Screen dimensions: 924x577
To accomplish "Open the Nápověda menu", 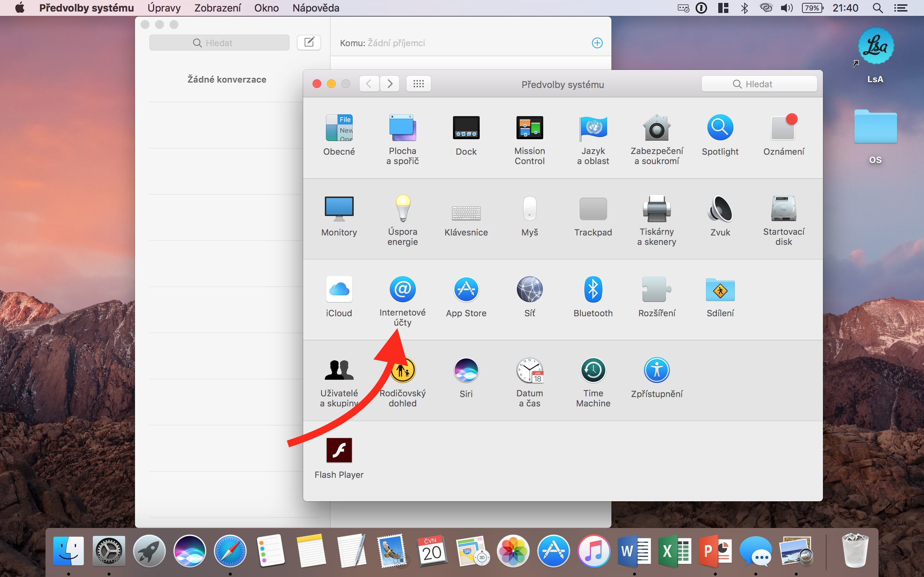I will [315, 8].
